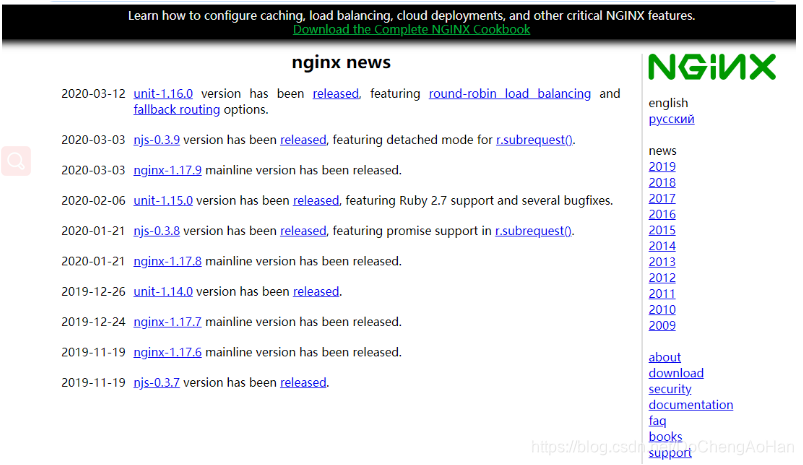Go to the faq page
The image size is (803, 465).
point(658,421)
